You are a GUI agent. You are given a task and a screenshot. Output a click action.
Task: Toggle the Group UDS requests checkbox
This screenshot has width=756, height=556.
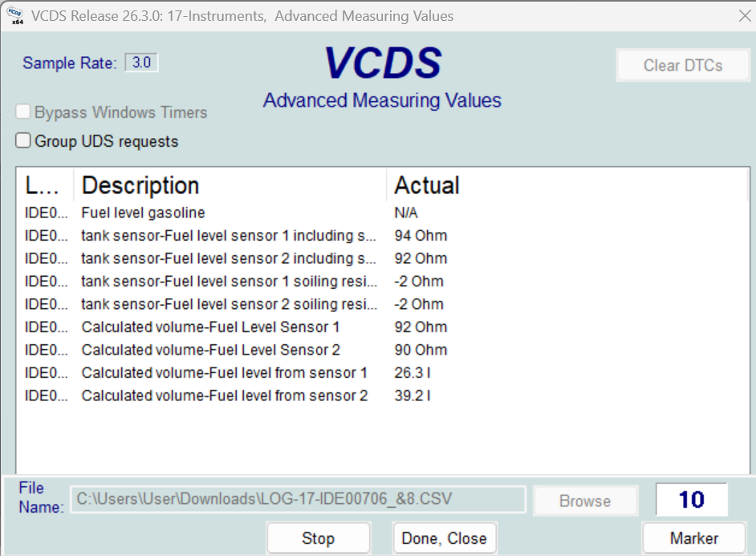coord(22,140)
